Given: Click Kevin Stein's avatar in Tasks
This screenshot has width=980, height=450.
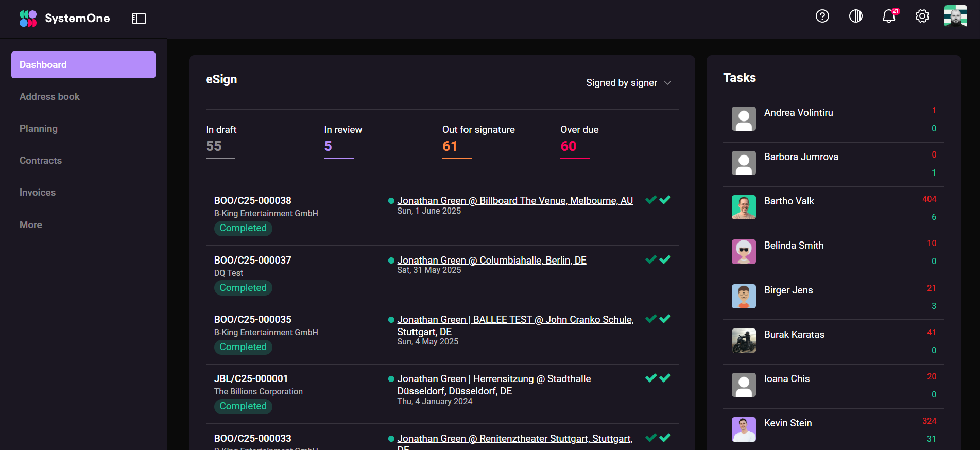Looking at the screenshot, I should click(744, 429).
